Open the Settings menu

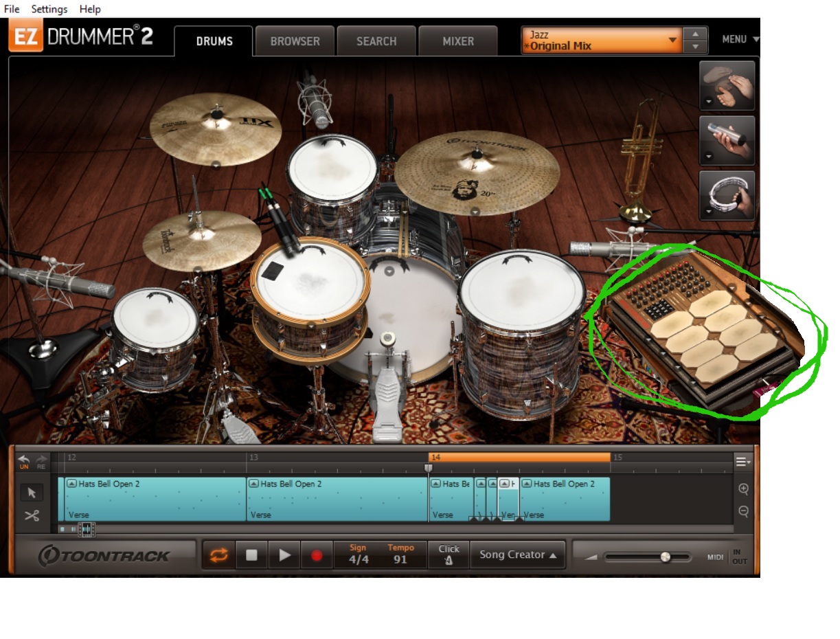(49, 9)
